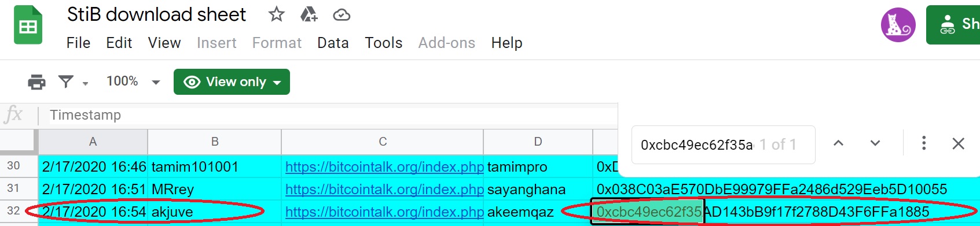Open the Google Sheets home icon
980x226 pixels.
click(x=28, y=25)
